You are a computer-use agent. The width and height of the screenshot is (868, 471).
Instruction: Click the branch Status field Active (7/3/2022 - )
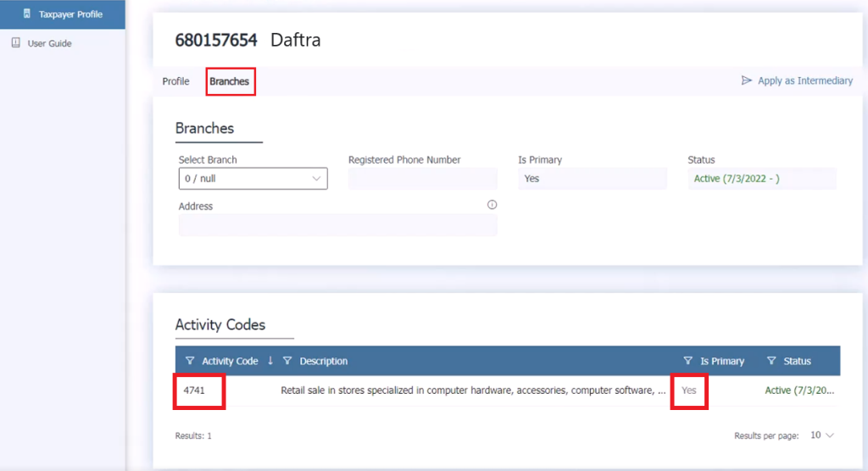coord(762,179)
